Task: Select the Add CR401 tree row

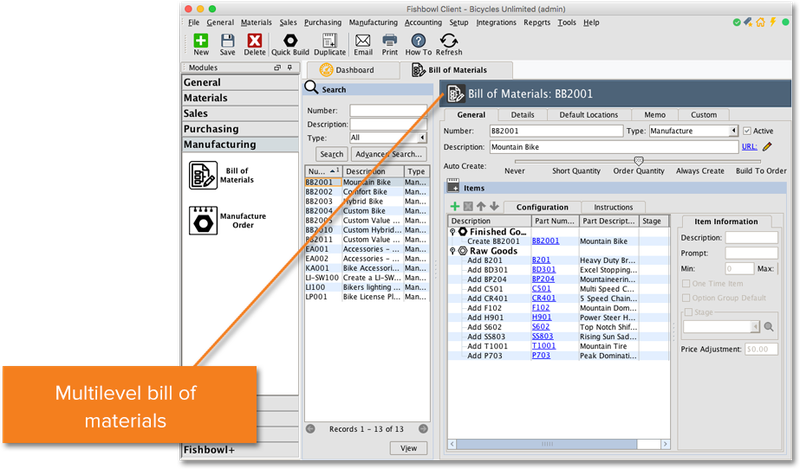Action: (558, 298)
